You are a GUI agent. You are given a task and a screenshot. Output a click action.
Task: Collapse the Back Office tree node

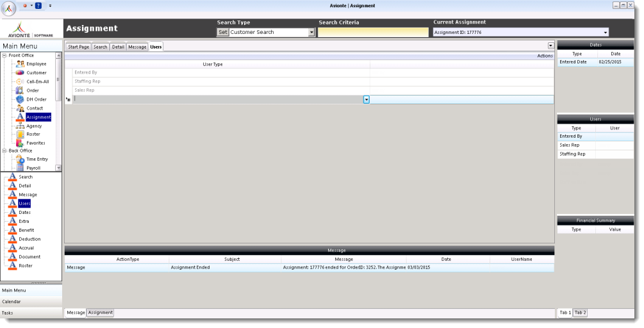pyautogui.click(x=4, y=151)
